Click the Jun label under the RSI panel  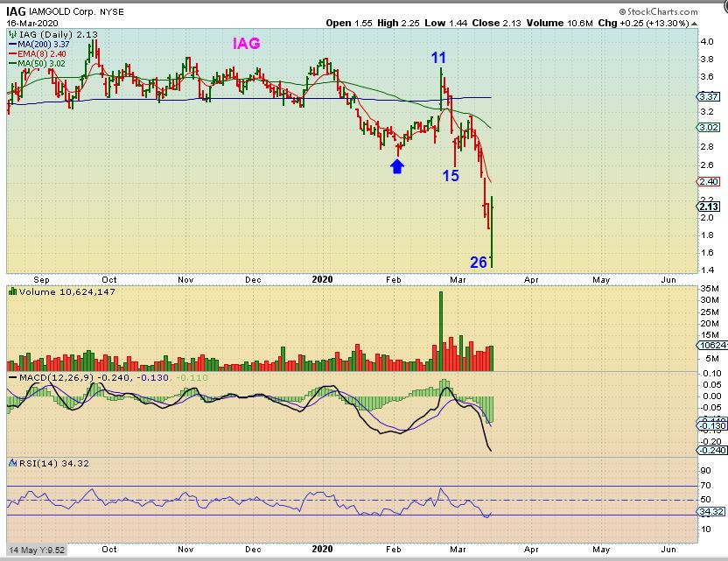[668, 549]
